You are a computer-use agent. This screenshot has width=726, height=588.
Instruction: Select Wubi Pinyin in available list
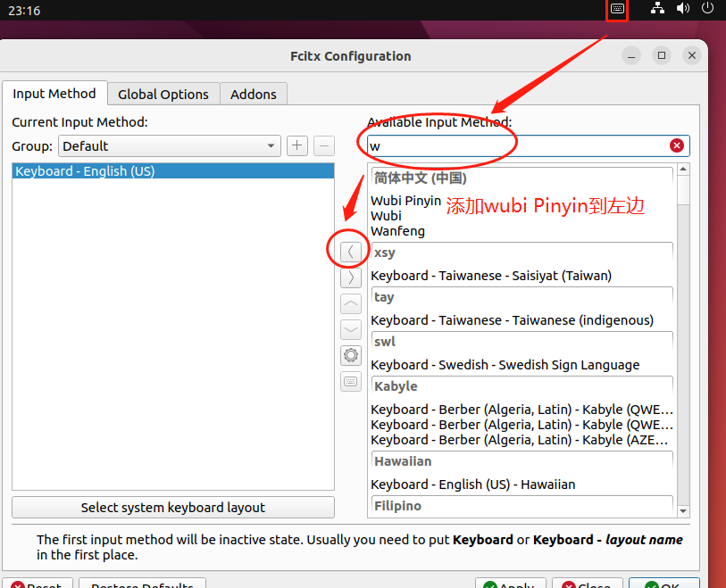tap(406, 201)
